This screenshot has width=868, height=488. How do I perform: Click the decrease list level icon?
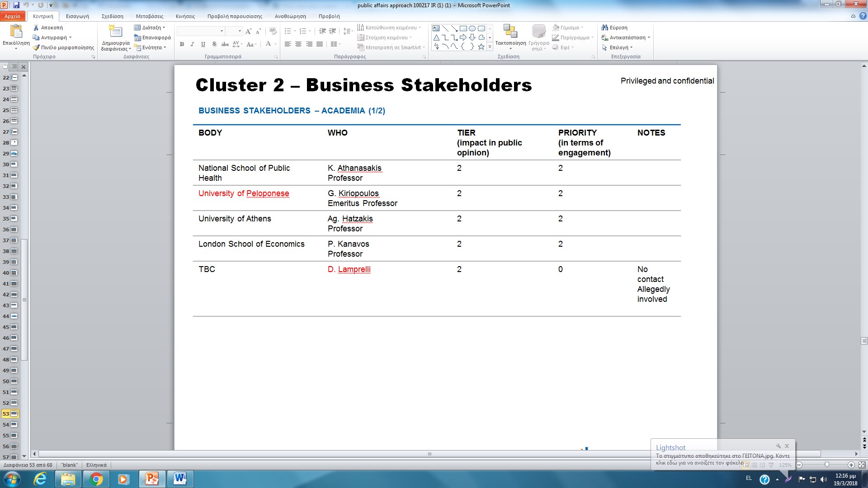click(x=322, y=31)
